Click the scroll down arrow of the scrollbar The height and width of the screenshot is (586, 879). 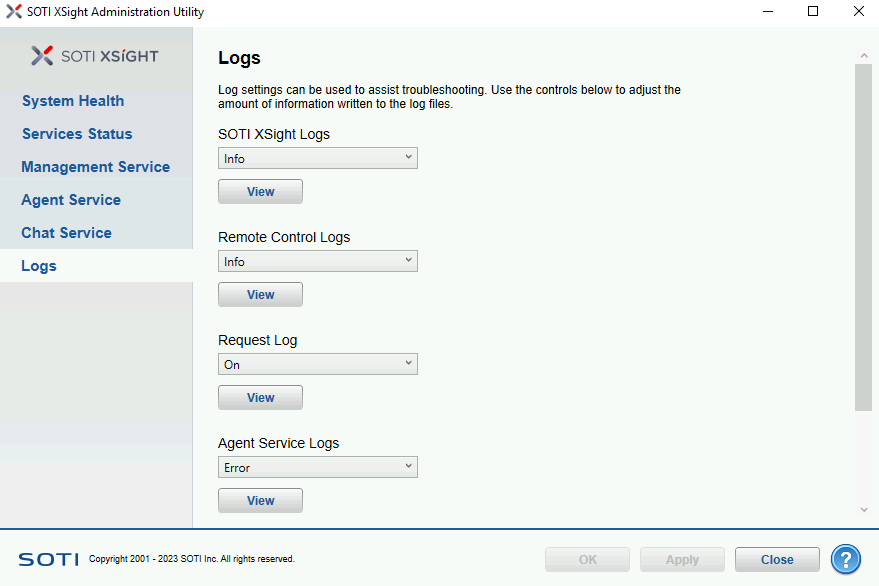point(864,510)
